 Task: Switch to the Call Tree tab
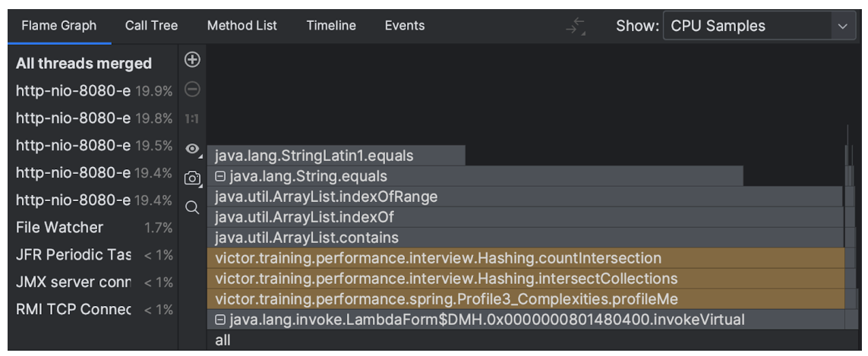pos(151,26)
